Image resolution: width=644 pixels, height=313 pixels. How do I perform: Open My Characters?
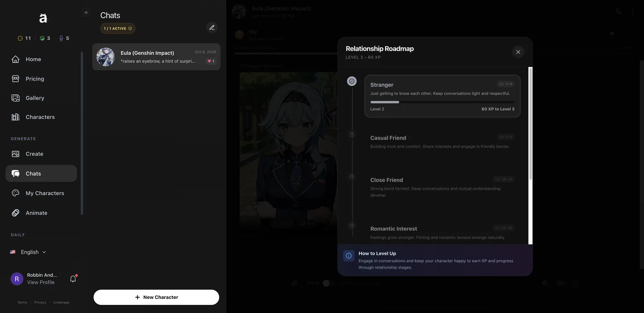(x=41, y=193)
